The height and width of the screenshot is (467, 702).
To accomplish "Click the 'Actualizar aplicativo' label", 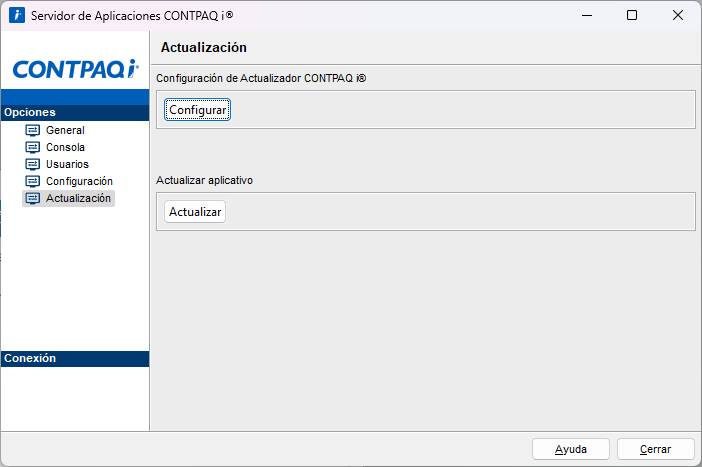I will coord(205,180).
